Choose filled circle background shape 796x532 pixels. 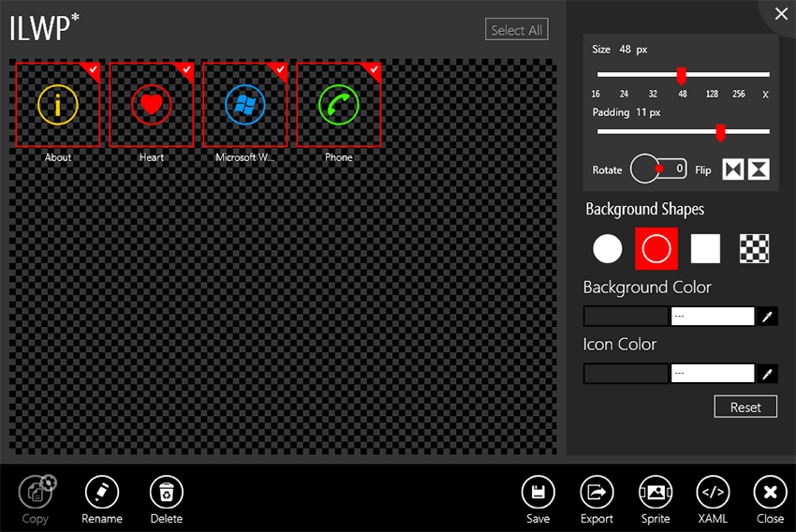(x=607, y=249)
